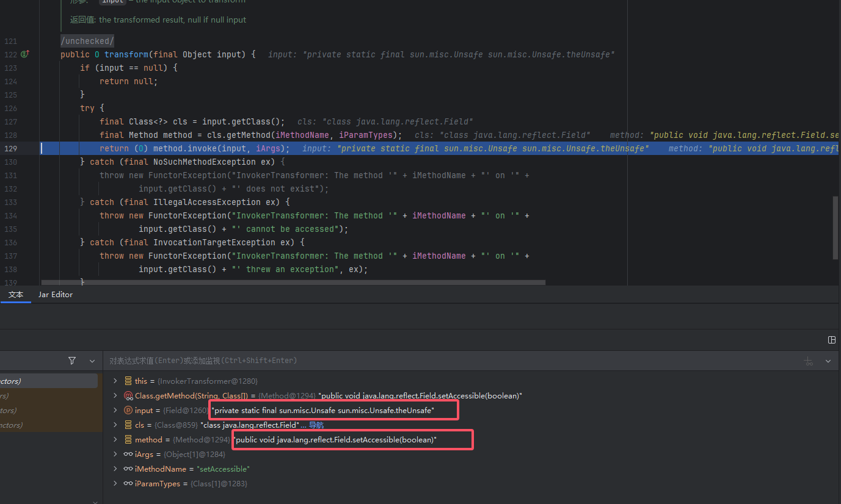
Task: Follow the 导航 link in the cls row
Action: tap(316, 425)
